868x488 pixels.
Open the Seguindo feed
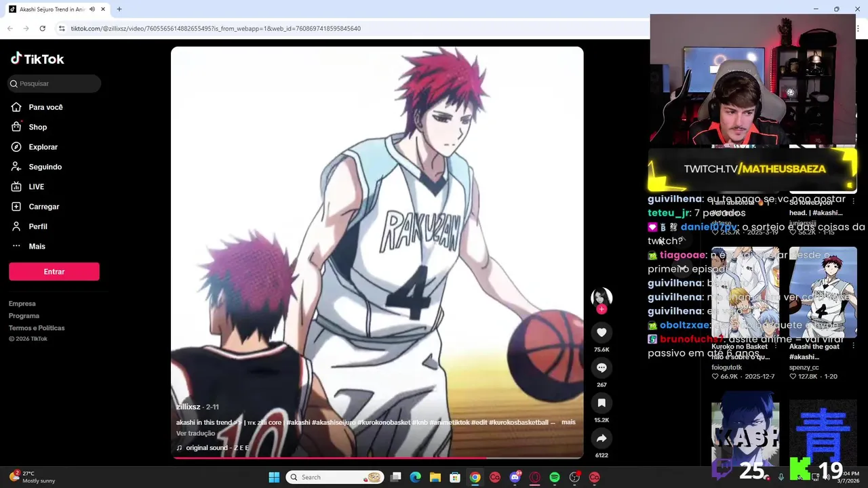coord(37,167)
